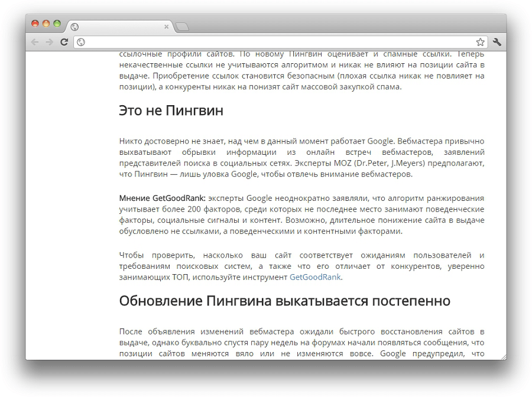Close the current tab with x
The height and width of the screenshot is (397, 532).
click(x=166, y=27)
